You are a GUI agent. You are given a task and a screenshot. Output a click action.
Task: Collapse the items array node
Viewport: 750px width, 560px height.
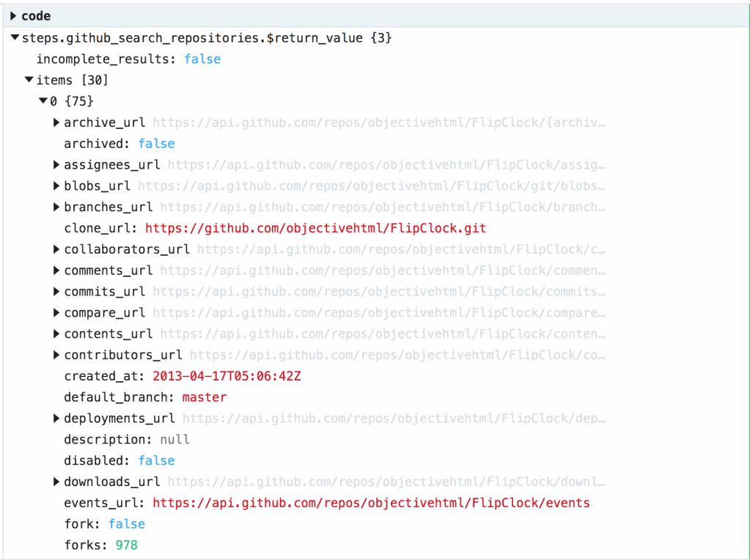29,80
